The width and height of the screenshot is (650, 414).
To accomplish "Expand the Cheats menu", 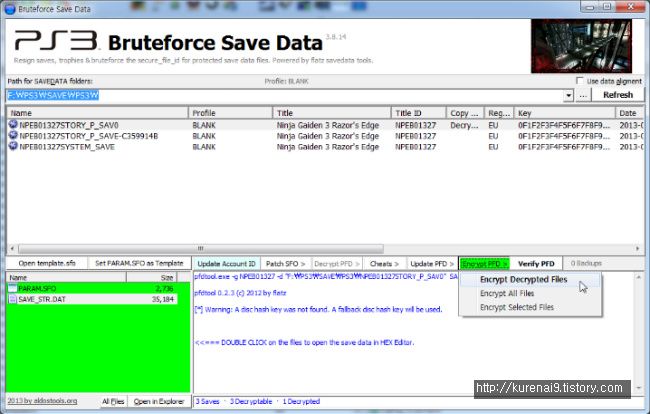I will (384, 264).
